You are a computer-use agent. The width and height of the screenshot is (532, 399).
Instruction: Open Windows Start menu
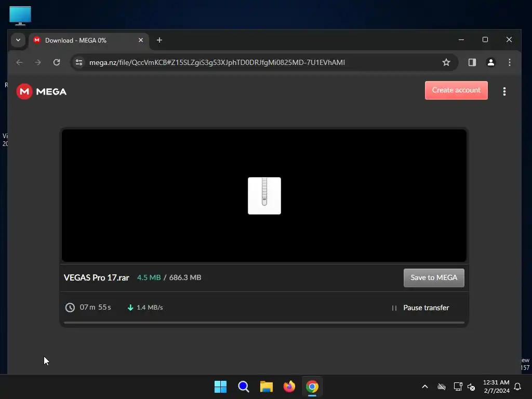[220, 387]
